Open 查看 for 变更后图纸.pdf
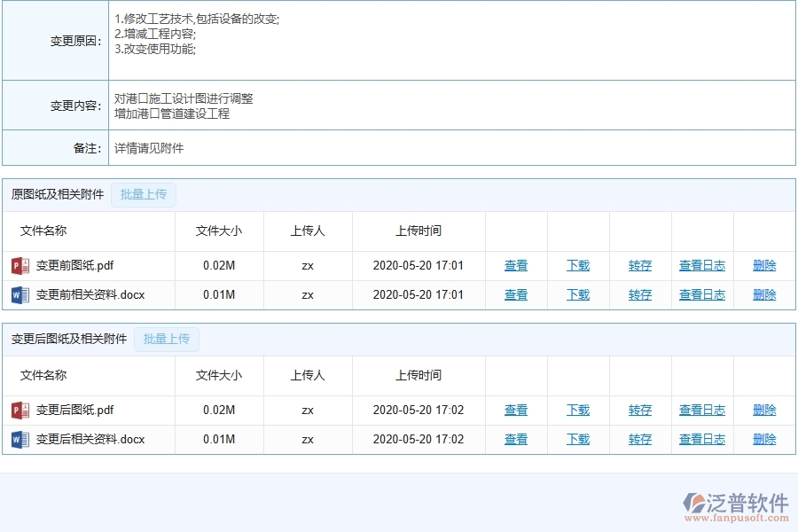Screen dimensions: 798x532 click(x=515, y=410)
